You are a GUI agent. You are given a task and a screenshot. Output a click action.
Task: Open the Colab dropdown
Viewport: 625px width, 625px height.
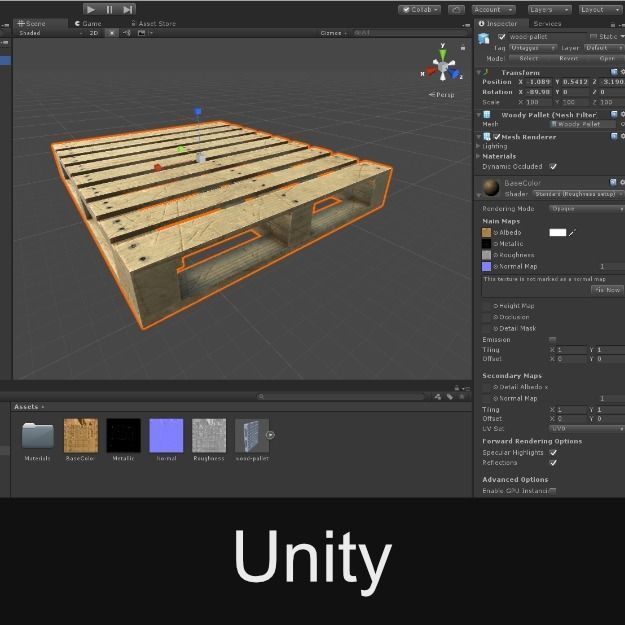[x=419, y=10]
